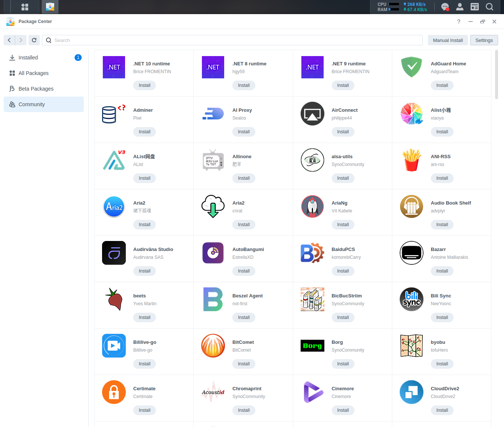Go forward with the right arrow
504x427 pixels.
click(21, 40)
